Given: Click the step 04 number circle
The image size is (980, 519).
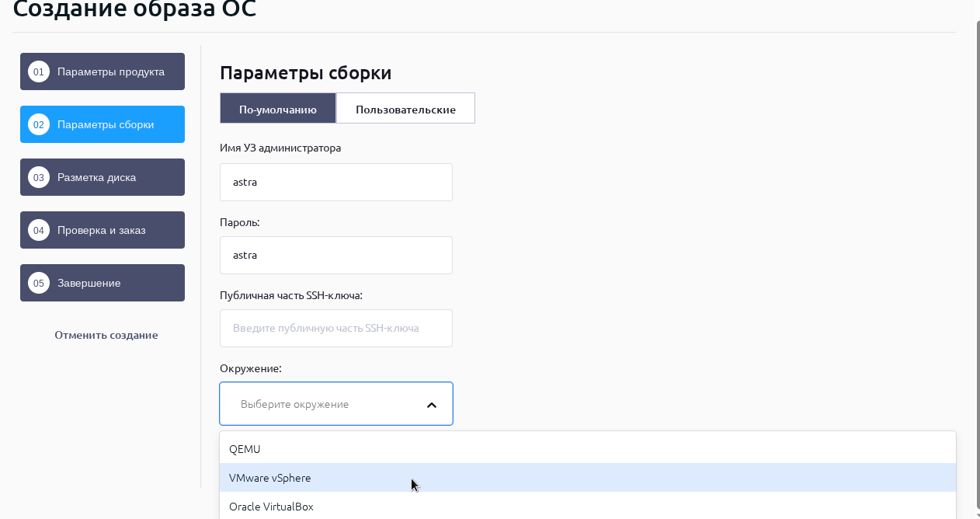Looking at the screenshot, I should [39, 230].
